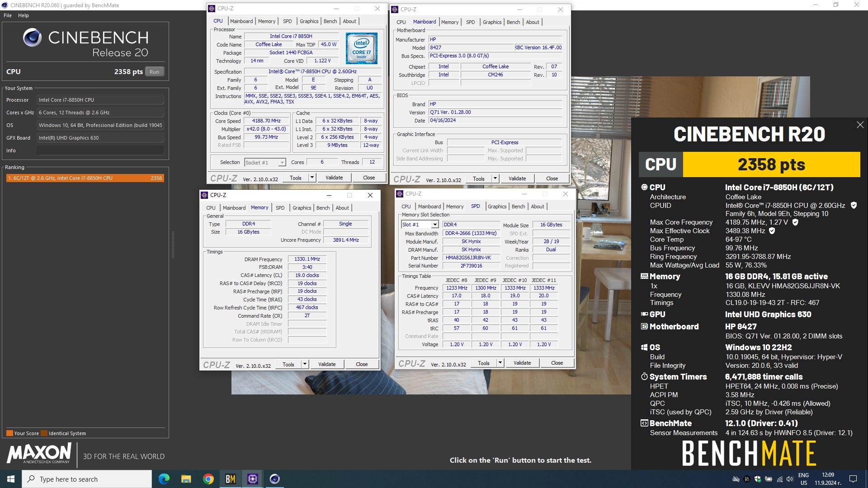
Task: Expand Tools arrow in CPU-Z memory timings window
Action: (305, 364)
